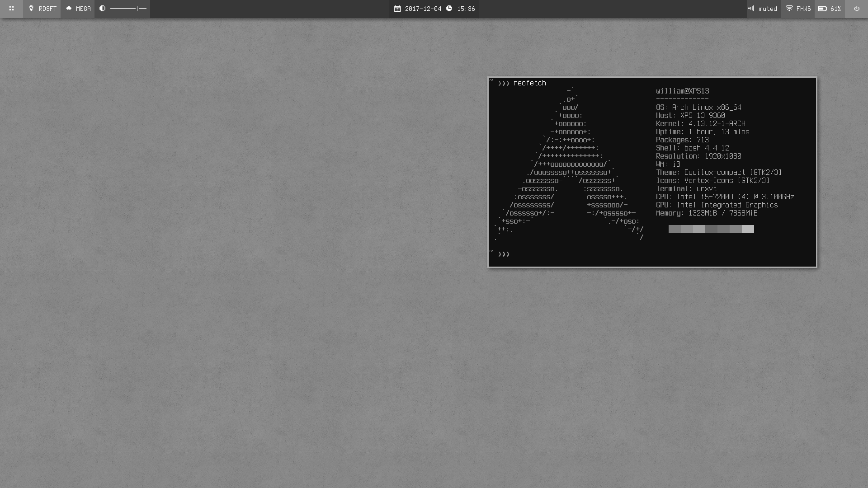
Task: Toggle the muted audio label
Action: (x=768, y=9)
